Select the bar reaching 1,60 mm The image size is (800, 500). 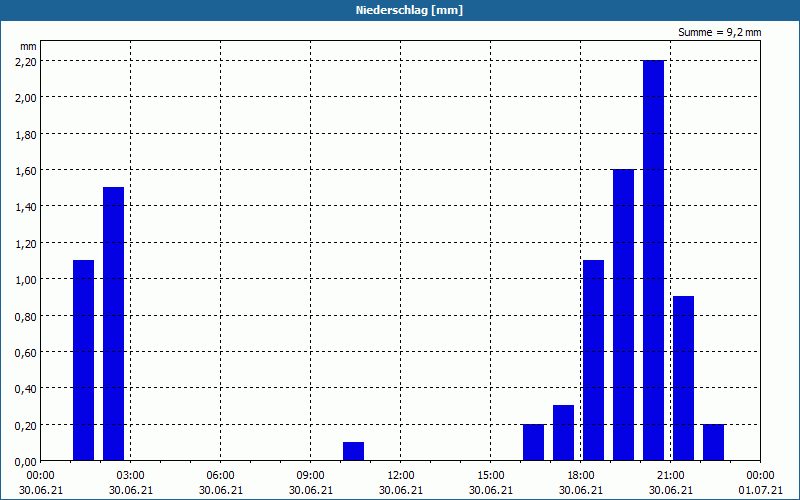tap(623, 315)
